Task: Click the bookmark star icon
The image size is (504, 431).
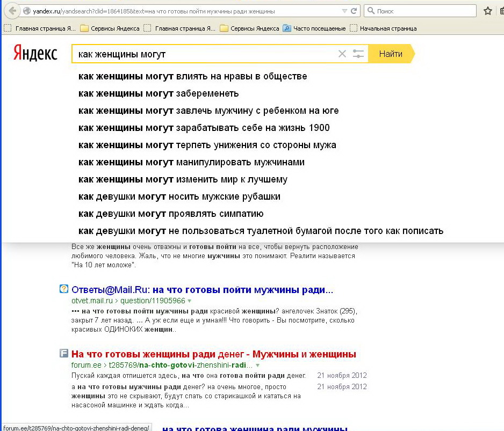Action: (x=487, y=11)
